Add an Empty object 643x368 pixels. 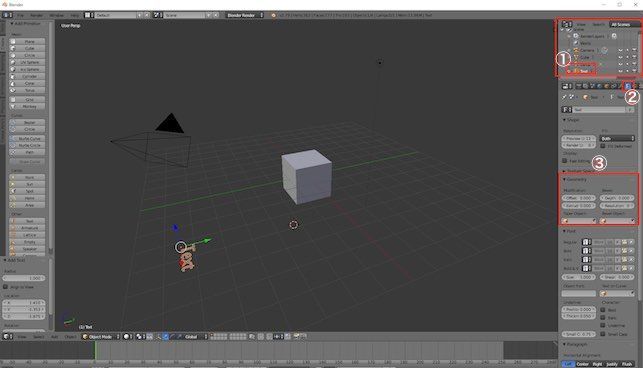coord(27,242)
